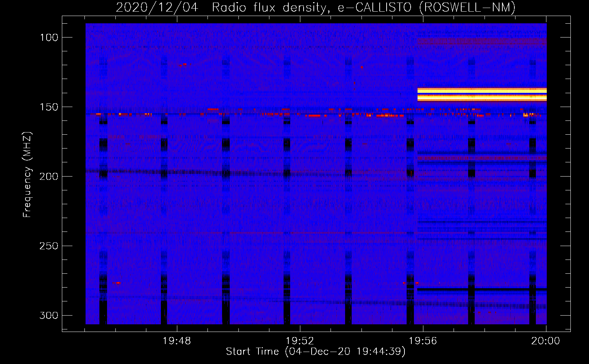Click the black horizontal band near 280 MHz

click(482, 289)
